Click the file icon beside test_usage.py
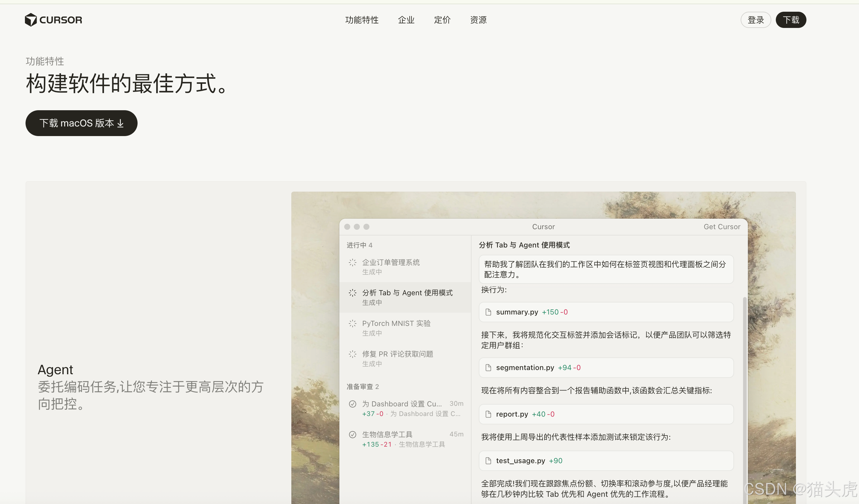 (488, 461)
